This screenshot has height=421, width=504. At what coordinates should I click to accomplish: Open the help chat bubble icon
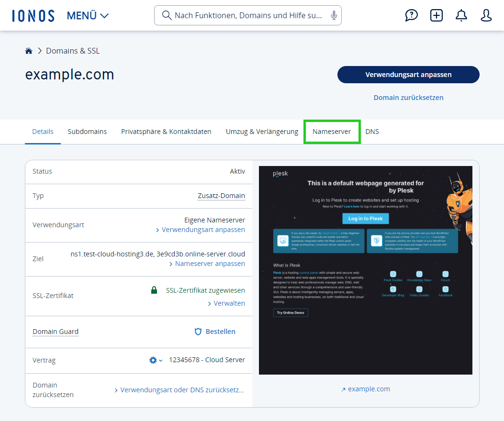411,15
